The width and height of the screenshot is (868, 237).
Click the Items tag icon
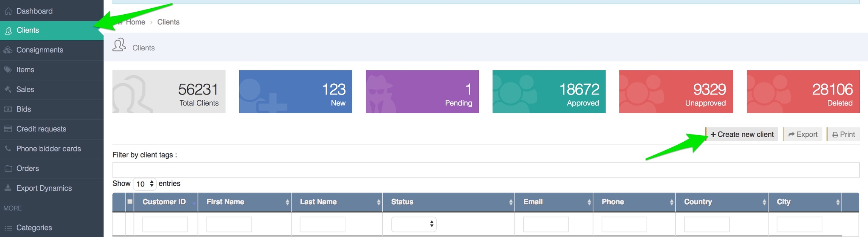[x=8, y=70]
